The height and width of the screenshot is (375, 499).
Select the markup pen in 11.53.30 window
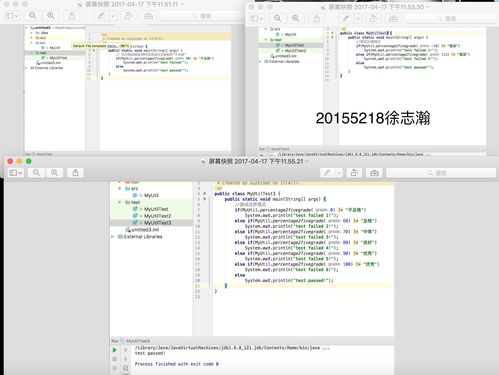(x=346, y=18)
